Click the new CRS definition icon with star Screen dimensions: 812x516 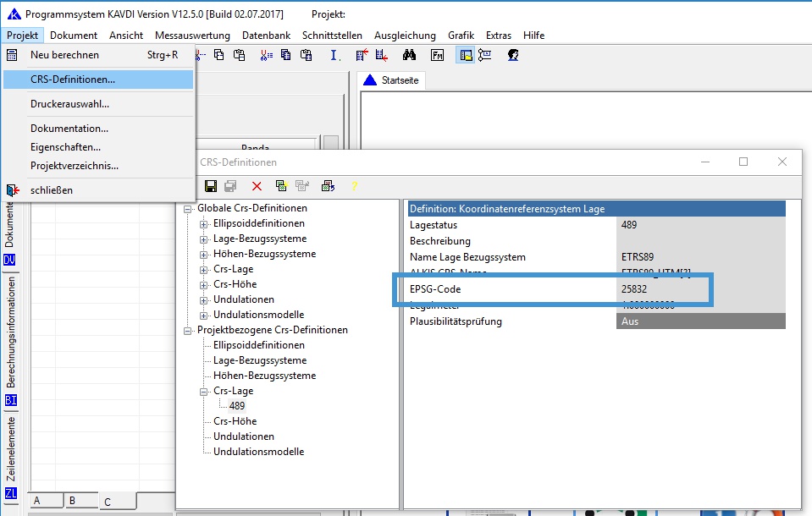281,186
